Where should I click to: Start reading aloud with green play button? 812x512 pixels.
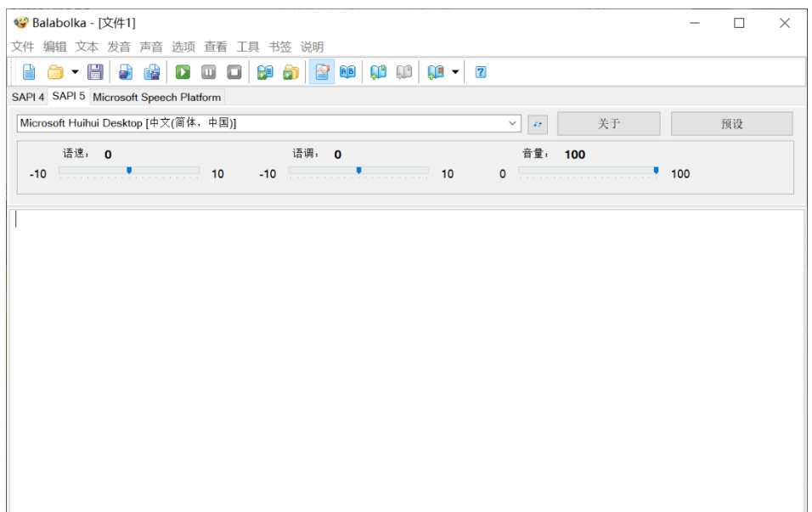pos(183,72)
